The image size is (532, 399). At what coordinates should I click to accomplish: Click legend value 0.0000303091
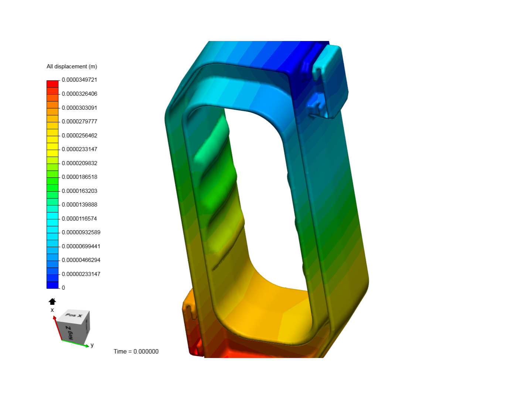[x=79, y=108]
